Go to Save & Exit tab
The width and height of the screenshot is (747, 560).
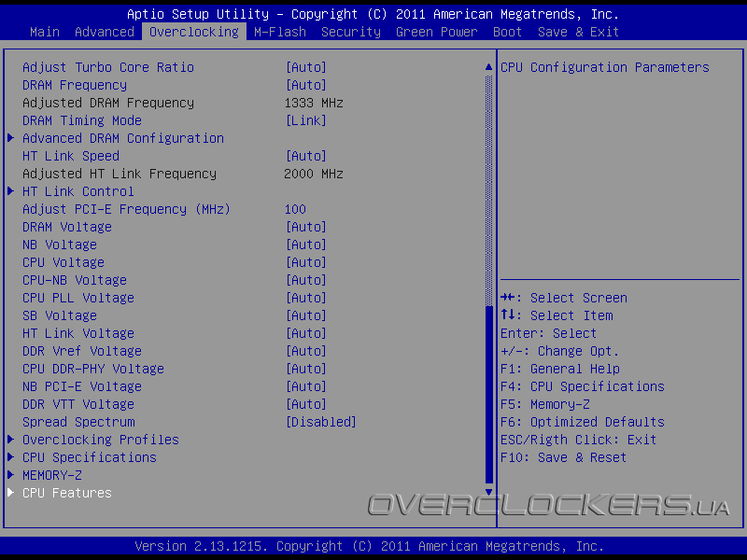point(578,32)
